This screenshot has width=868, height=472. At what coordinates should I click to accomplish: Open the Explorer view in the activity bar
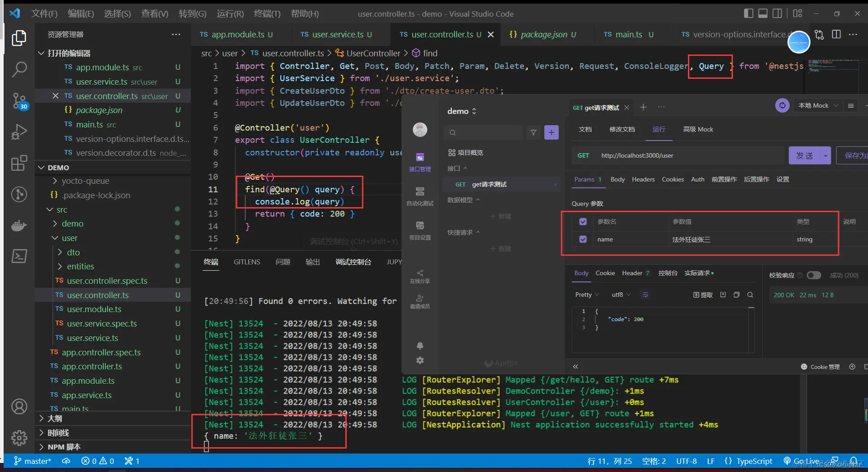click(x=19, y=38)
